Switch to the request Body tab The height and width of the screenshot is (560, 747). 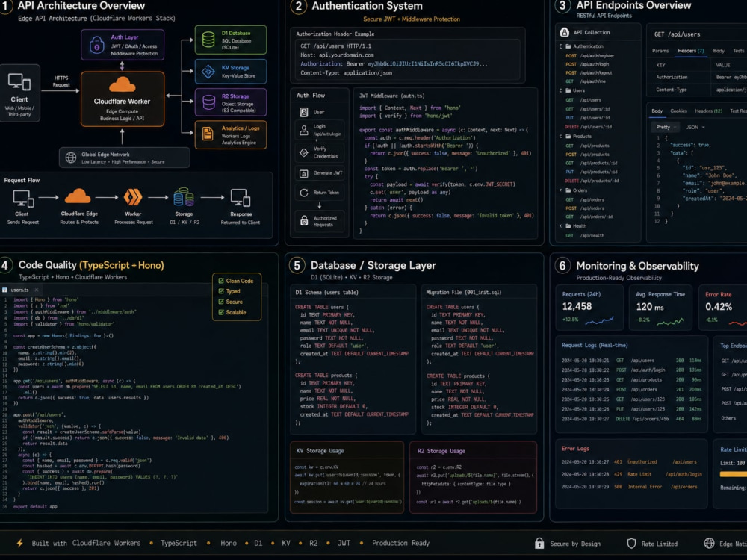point(719,51)
